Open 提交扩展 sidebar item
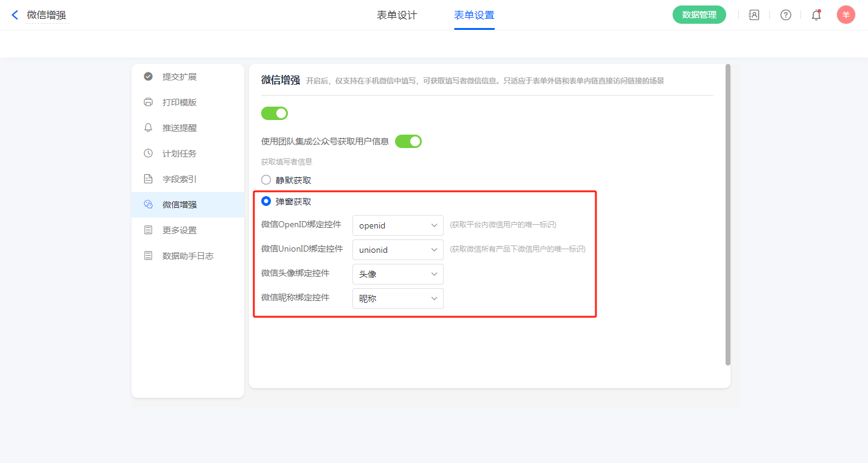Screen dimensions: 868x463 point(179,77)
